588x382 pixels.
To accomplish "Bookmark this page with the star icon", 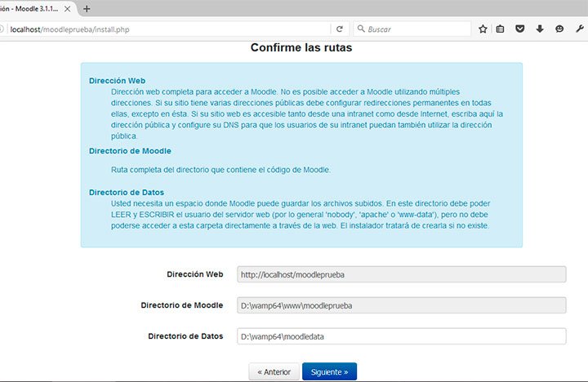I will pyautogui.click(x=483, y=29).
